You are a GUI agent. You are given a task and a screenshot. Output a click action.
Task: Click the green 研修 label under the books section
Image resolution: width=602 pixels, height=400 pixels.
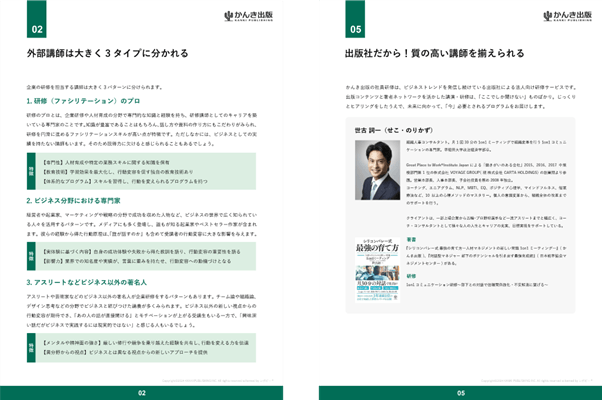tap(411, 276)
